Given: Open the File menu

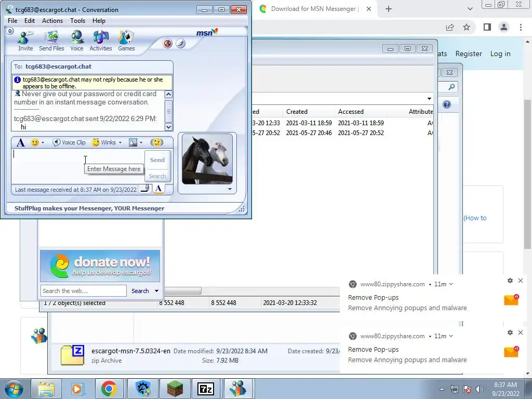Looking at the screenshot, I should 12,21.
